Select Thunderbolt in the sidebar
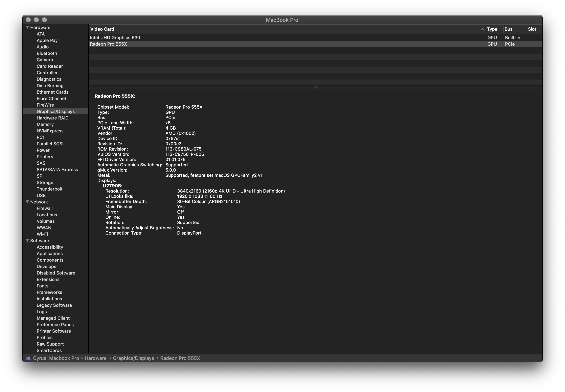This screenshot has height=392, width=565. point(49,189)
